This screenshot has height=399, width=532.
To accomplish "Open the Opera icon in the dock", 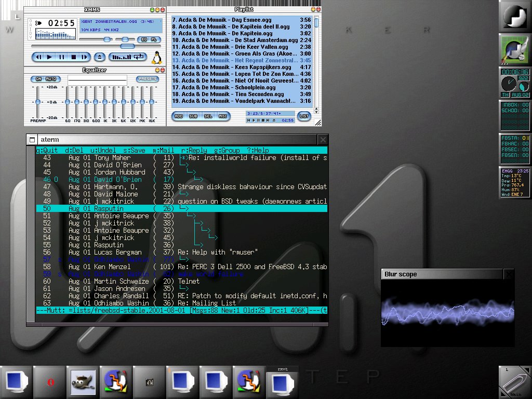I will (50, 382).
